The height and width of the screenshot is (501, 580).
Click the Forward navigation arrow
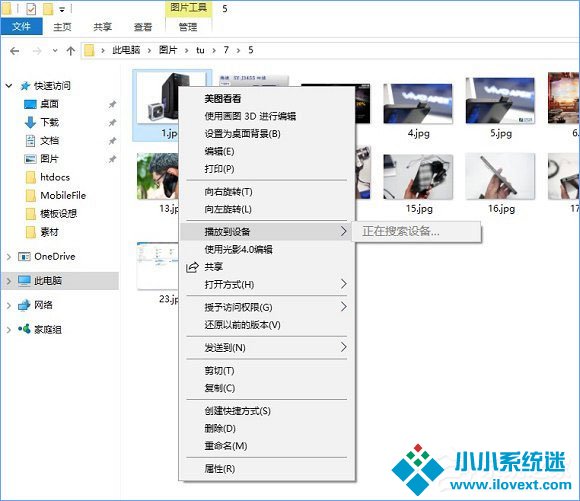point(37,51)
